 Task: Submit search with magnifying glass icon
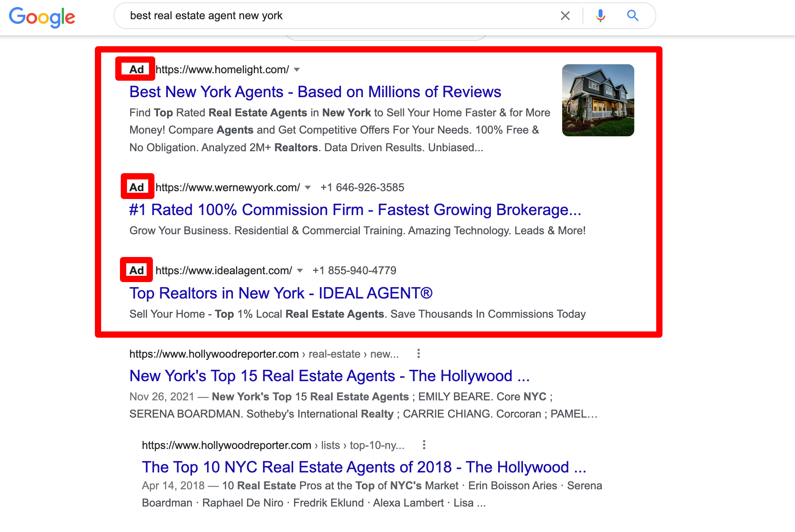(633, 16)
